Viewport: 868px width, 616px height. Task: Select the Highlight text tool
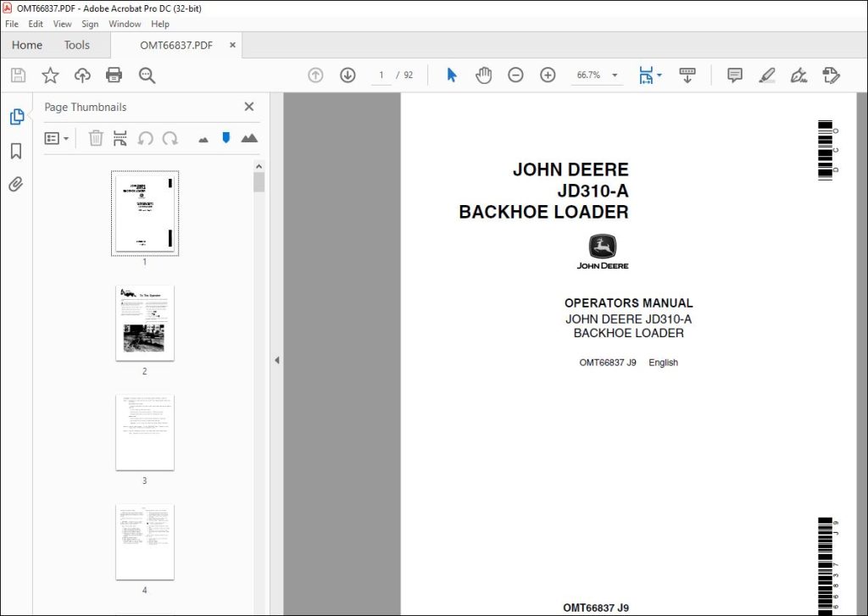766,75
